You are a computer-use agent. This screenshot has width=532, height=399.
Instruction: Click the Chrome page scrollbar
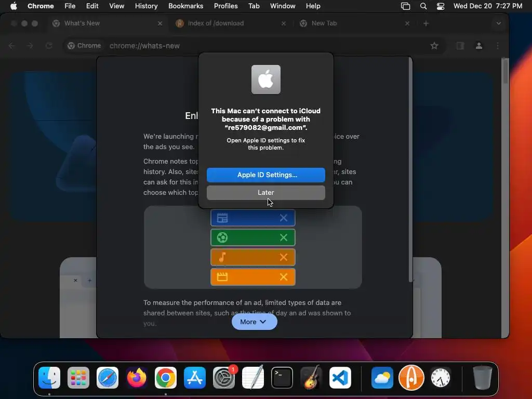coord(506,71)
